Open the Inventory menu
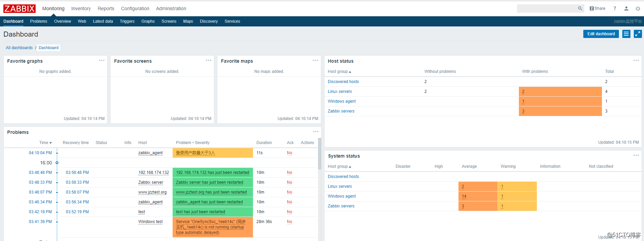Viewport: 644px width, 241px height. coord(81,8)
